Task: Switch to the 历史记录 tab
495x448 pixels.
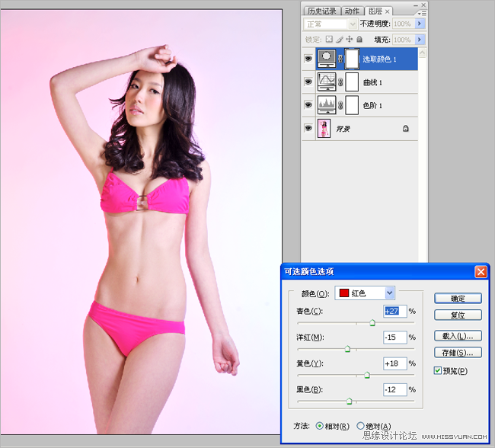Action: 321,11
